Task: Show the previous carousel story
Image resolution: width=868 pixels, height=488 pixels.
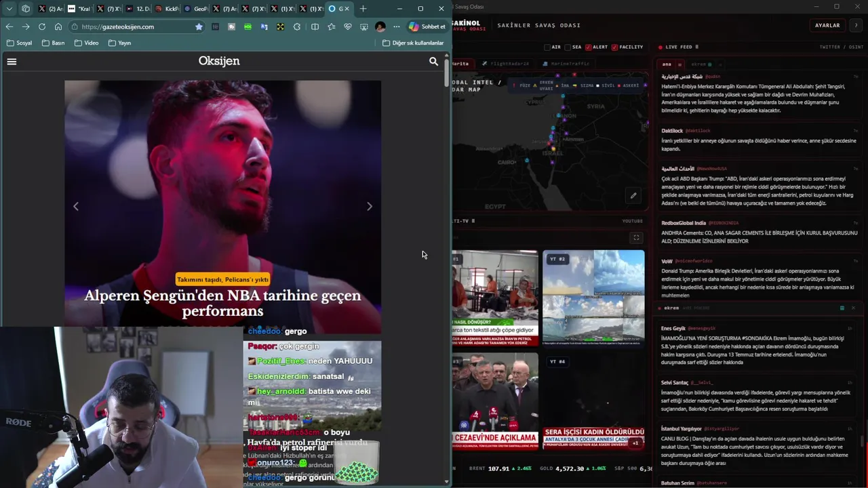Action: point(76,206)
